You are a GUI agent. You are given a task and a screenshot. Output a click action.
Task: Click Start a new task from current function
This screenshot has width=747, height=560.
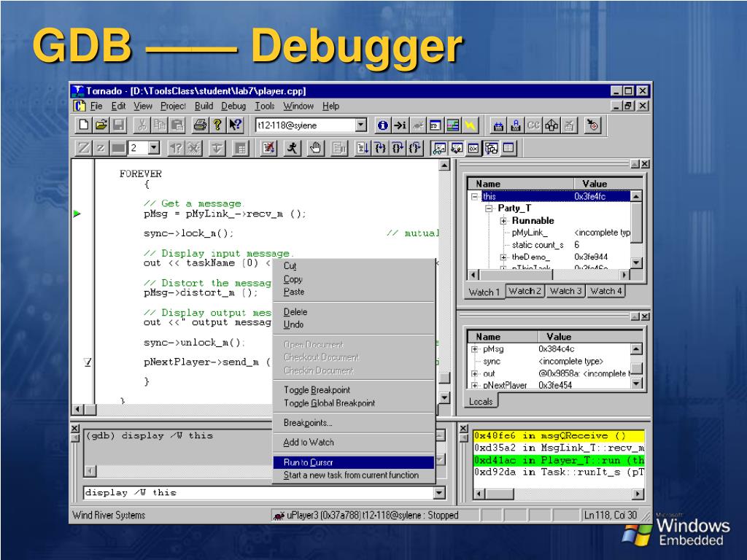(x=351, y=475)
